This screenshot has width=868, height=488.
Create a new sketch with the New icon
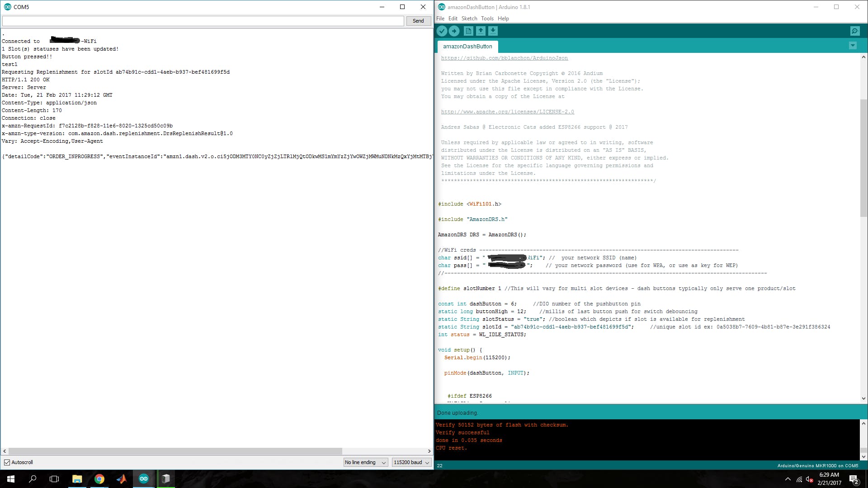(468, 31)
